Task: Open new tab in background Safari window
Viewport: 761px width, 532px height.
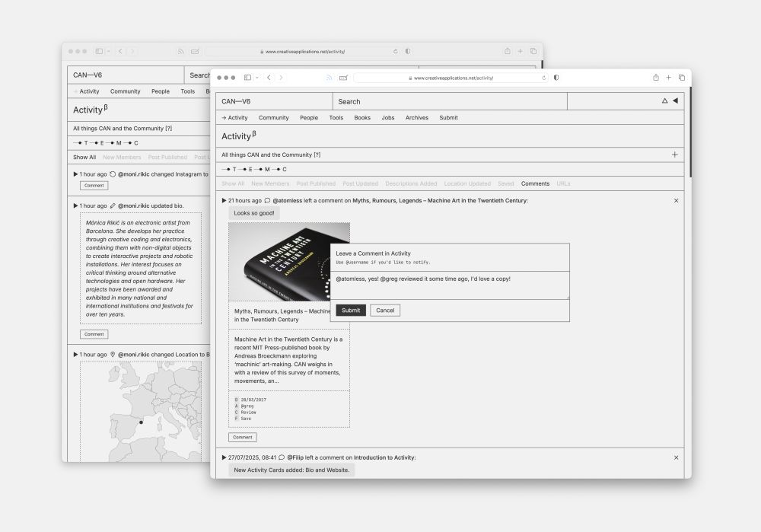Action: 520,51
